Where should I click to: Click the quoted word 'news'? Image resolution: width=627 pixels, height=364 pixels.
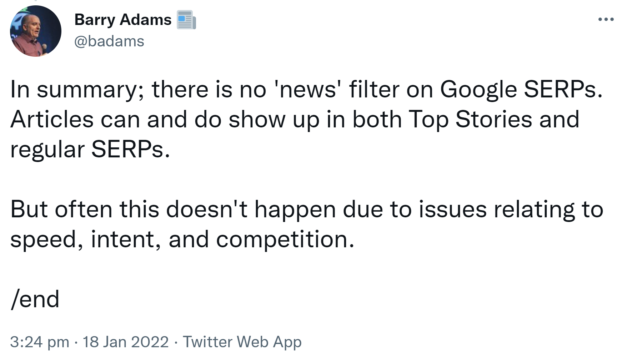coord(307,89)
